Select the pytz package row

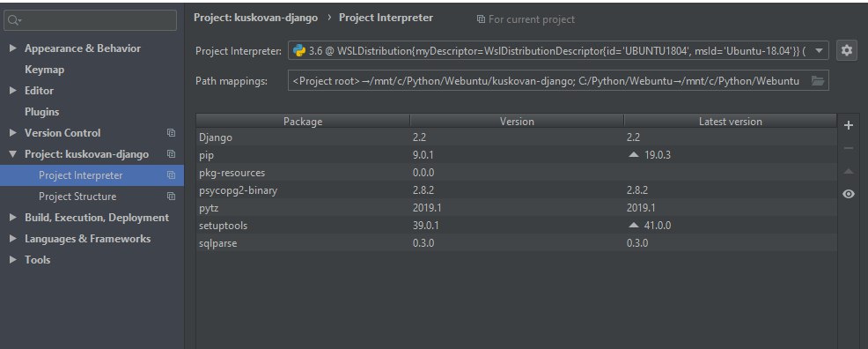pyautogui.click(x=517, y=208)
